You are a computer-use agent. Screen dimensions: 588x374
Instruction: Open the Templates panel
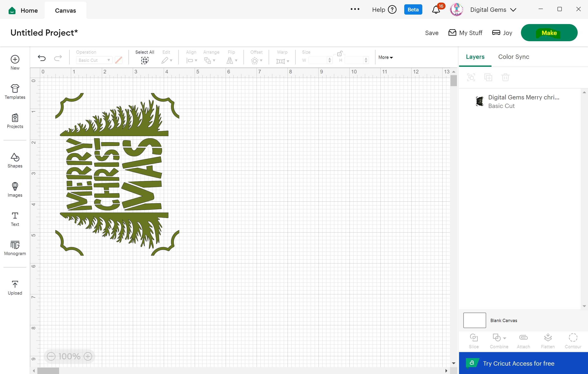point(15,91)
